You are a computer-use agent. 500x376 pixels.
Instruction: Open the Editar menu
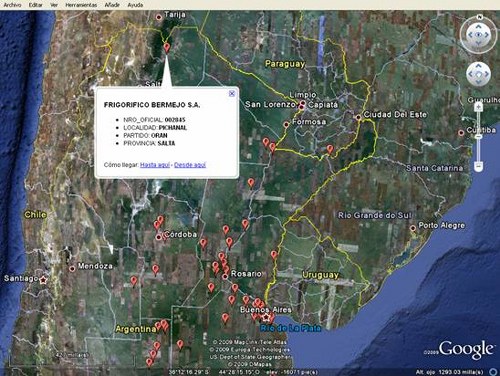point(35,5)
